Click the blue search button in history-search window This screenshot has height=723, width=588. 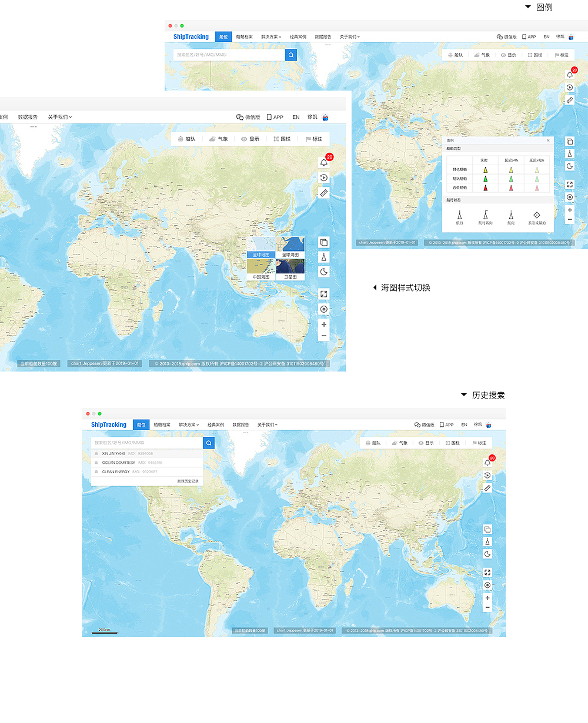click(209, 443)
